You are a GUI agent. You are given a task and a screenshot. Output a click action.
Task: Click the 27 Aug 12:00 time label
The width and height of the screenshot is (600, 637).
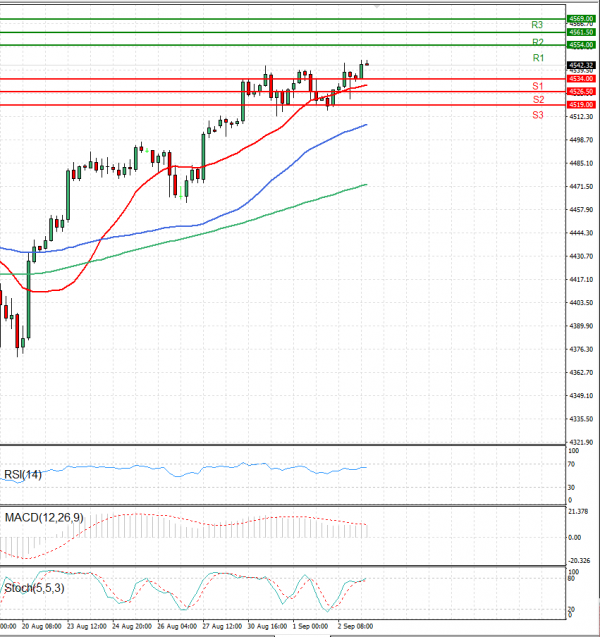222,626
